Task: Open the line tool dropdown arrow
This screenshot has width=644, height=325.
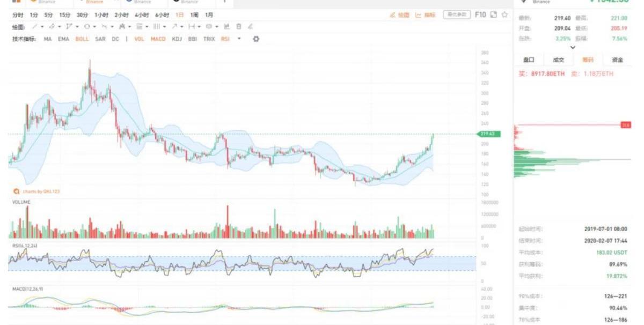Action: [42, 26]
